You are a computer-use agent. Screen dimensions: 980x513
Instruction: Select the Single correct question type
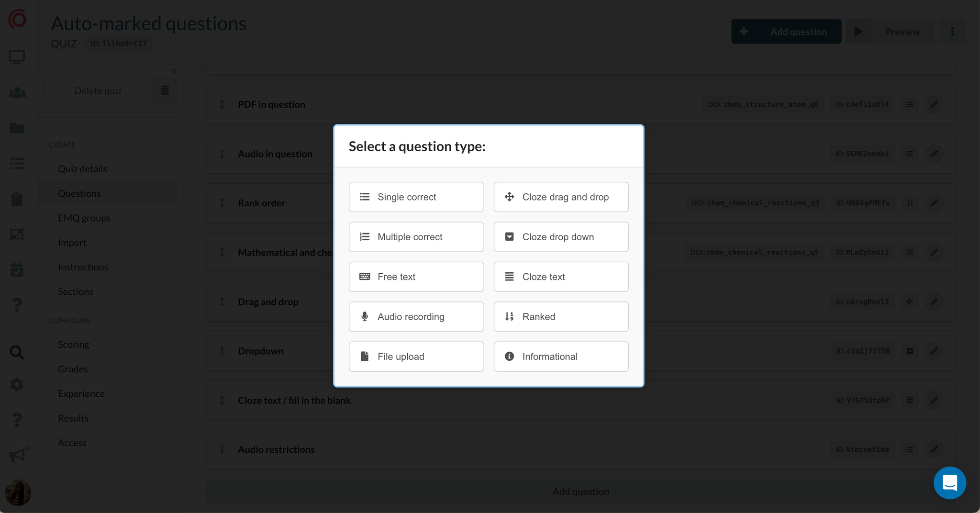pyautogui.click(x=416, y=197)
